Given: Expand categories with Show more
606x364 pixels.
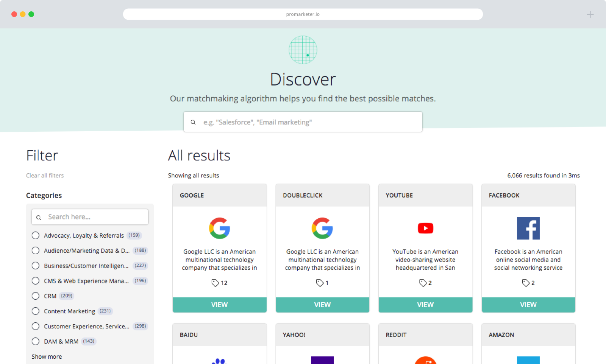Looking at the screenshot, I should 47,357.
